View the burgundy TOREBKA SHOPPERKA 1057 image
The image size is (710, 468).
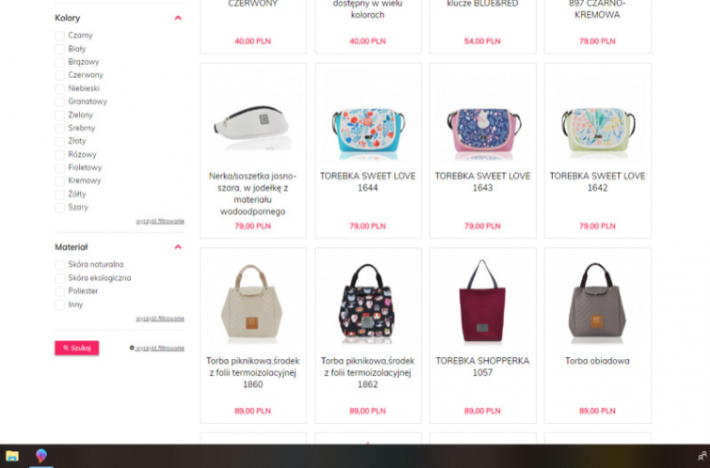pos(482,301)
